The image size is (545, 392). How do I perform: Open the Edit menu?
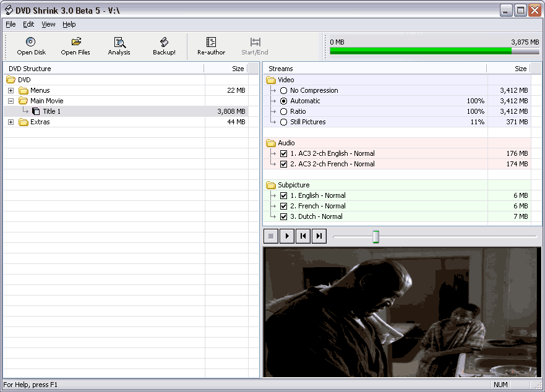(x=28, y=24)
